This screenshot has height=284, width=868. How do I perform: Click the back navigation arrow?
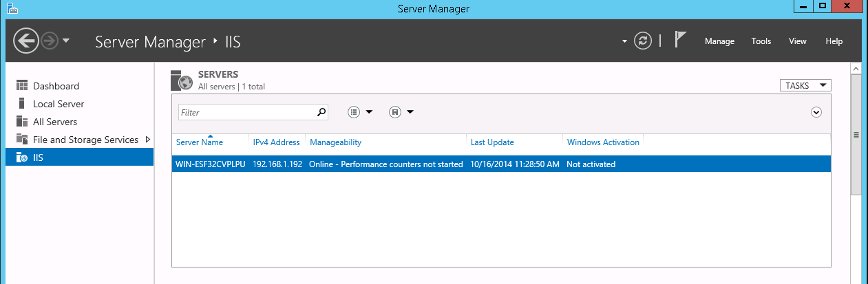pos(25,41)
